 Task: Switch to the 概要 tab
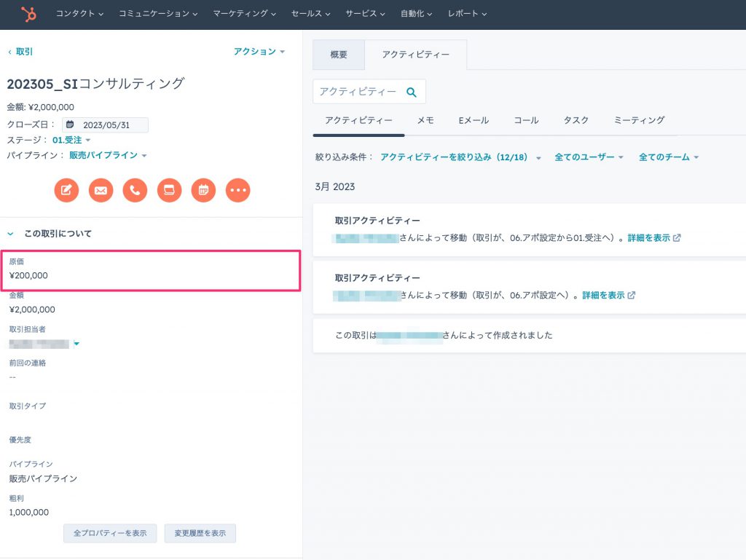pyautogui.click(x=339, y=55)
